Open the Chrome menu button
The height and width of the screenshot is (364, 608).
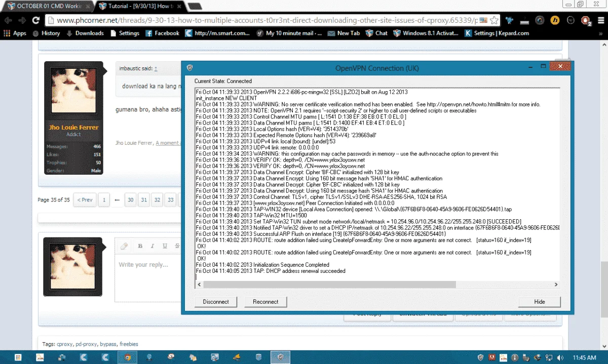point(600,20)
